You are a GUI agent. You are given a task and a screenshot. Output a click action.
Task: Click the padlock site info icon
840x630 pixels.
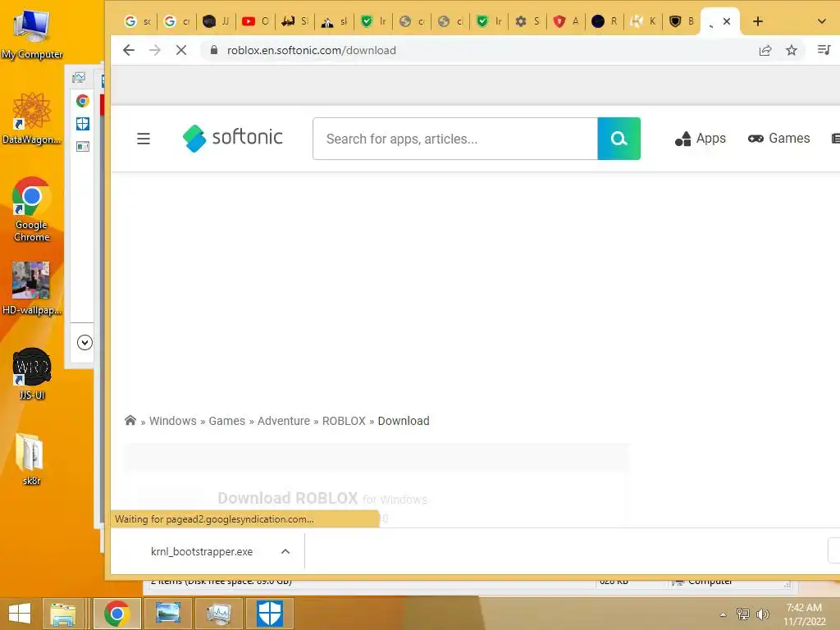(214, 50)
